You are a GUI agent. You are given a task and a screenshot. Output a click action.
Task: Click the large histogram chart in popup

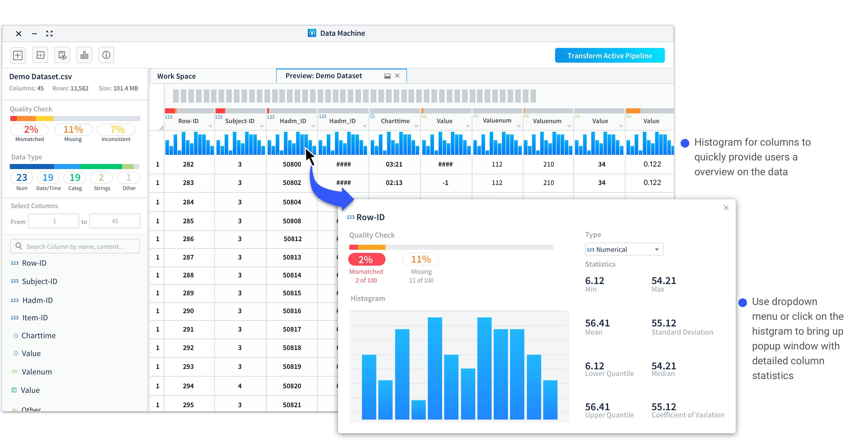460,367
